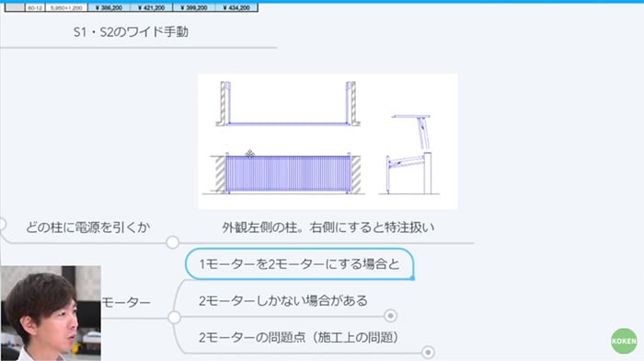Collapse the 'どの柱に電源を引くか' branch circle
The height and width of the screenshot is (361, 644).
pyautogui.click(x=173, y=242)
